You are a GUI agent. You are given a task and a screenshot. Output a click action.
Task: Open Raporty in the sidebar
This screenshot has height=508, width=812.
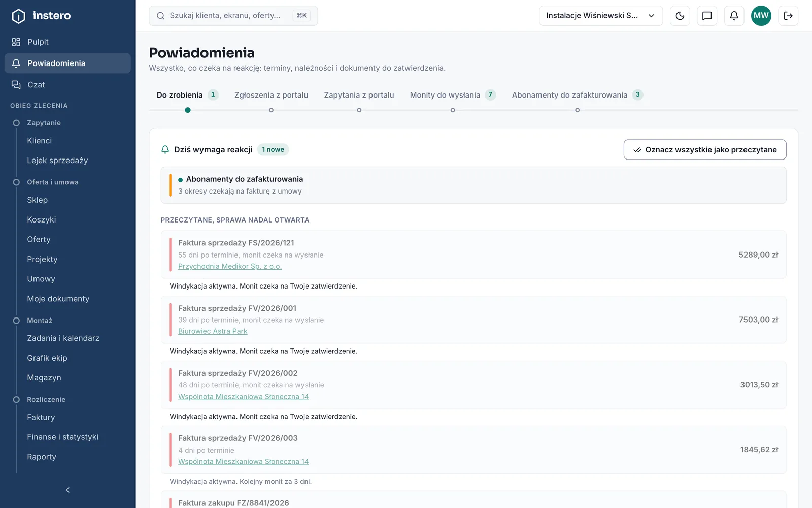tap(42, 457)
